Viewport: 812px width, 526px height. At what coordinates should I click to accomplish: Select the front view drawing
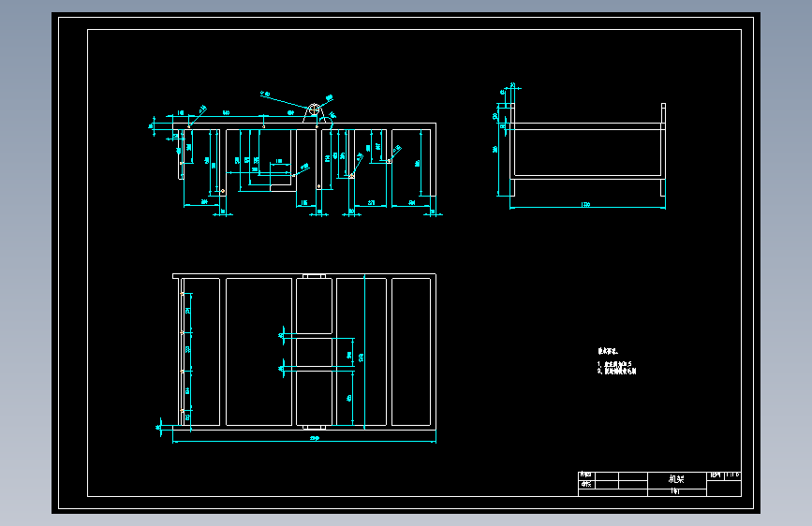point(294,153)
